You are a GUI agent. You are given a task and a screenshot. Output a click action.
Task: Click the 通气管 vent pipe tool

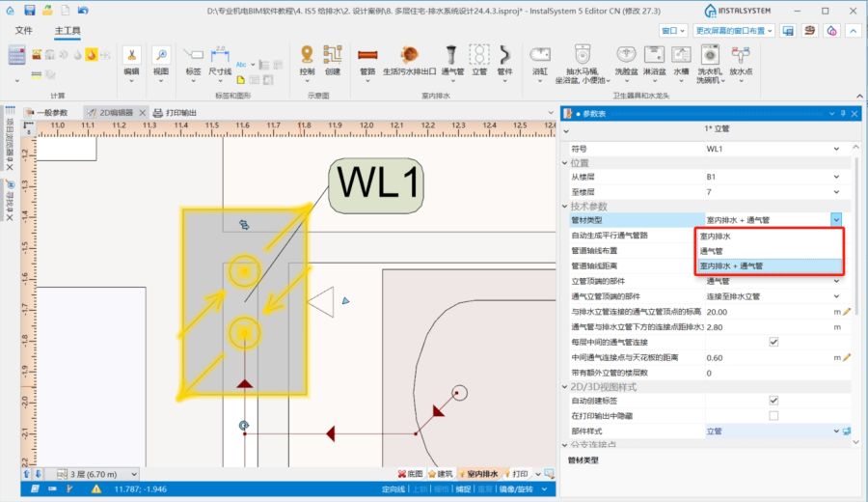[x=450, y=58]
